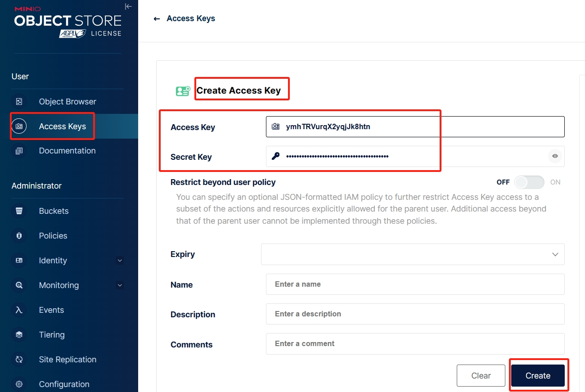Click the Object Browser sidebar icon
Screen dimensions: 585x392
(19, 102)
